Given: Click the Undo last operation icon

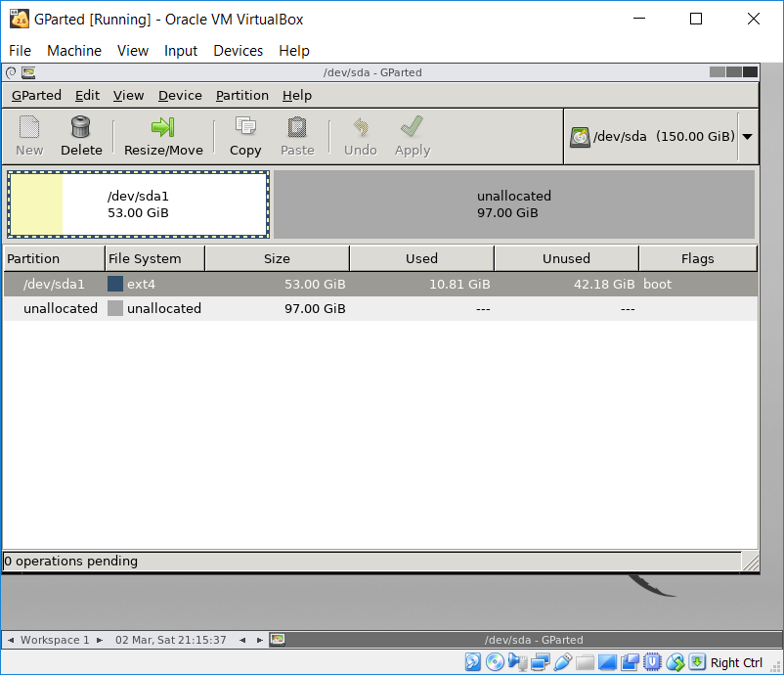Looking at the screenshot, I should point(360,136).
